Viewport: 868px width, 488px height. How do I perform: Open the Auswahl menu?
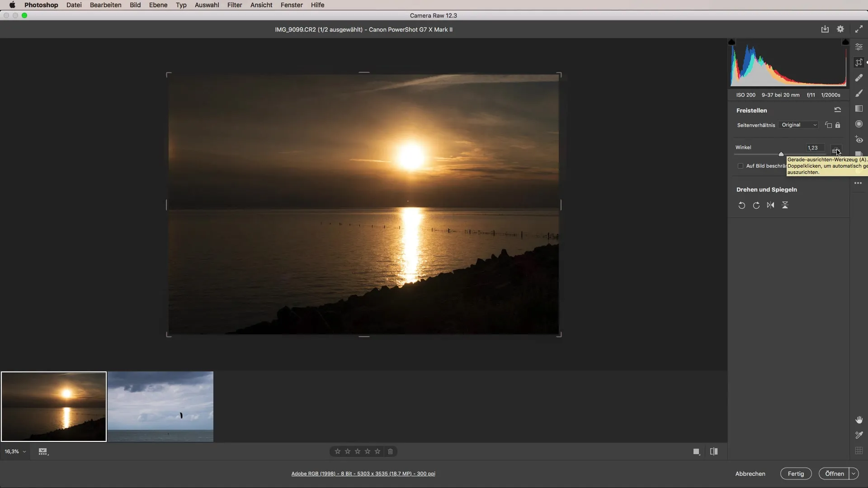click(207, 5)
